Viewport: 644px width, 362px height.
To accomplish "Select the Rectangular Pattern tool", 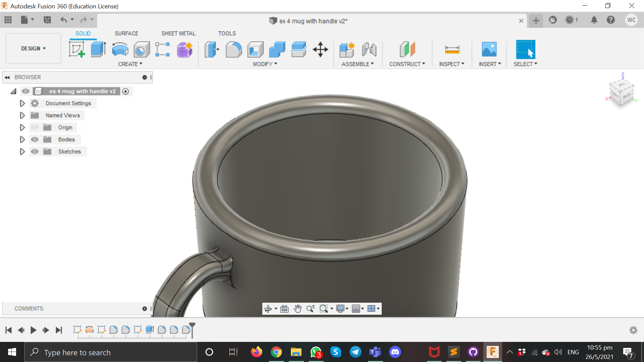I will point(163,49).
